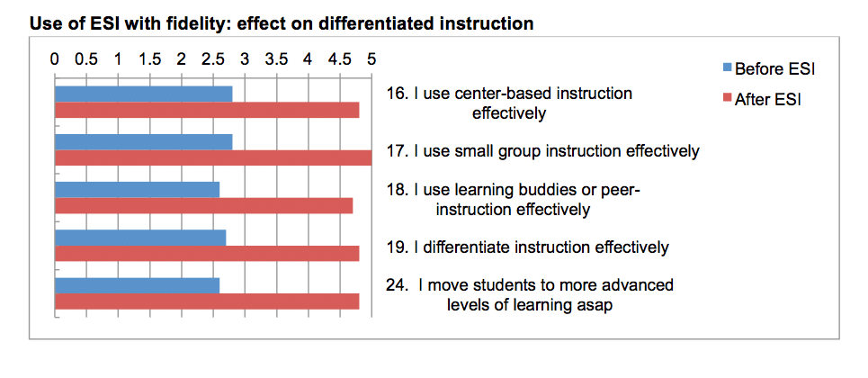Click the '24. I move students' category label

point(530,295)
